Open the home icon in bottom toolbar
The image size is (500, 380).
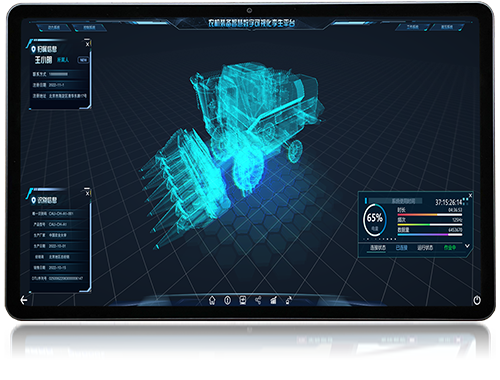pos(212,300)
